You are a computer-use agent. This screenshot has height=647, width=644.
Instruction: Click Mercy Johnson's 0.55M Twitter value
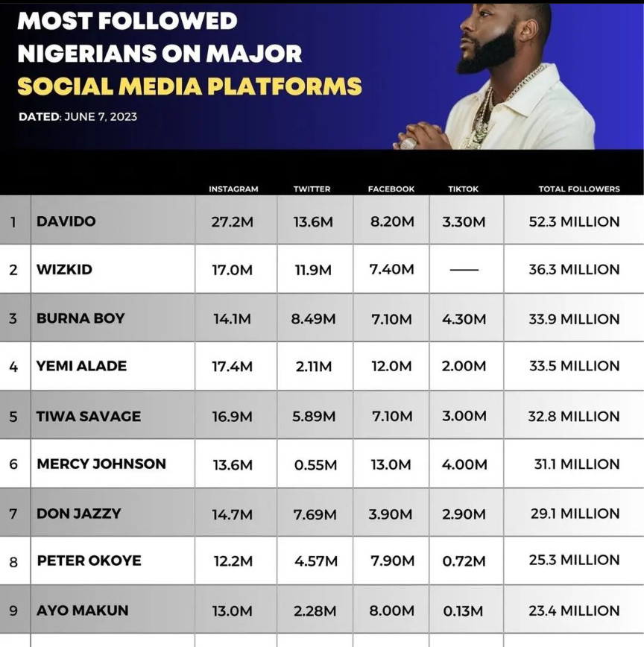pyautogui.click(x=315, y=464)
